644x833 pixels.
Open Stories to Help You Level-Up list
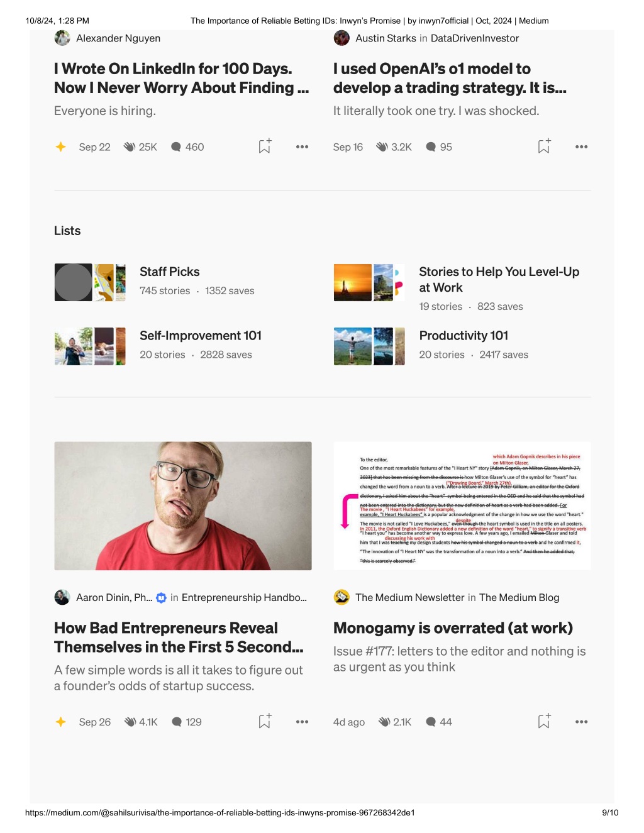[499, 280]
